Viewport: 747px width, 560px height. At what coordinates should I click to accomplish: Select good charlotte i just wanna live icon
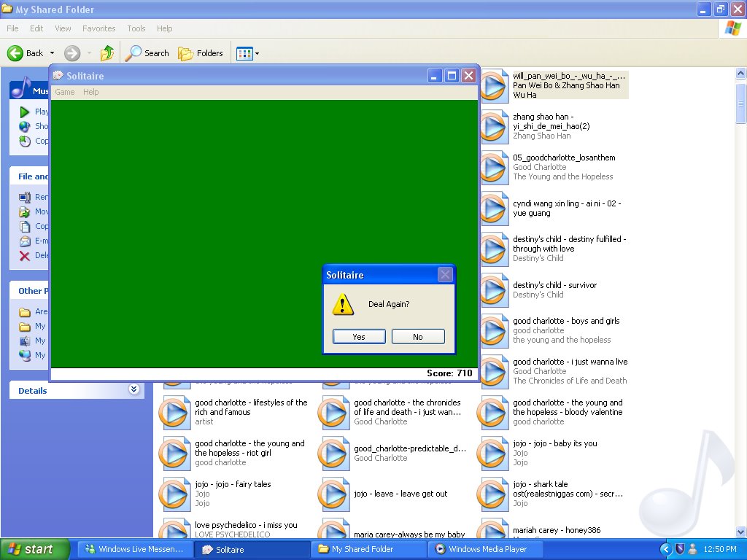pos(495,372)
